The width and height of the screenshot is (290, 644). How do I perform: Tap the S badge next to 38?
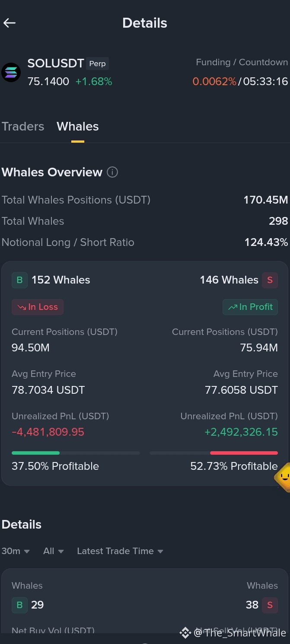pyautogui.click(x=270, y=605)
